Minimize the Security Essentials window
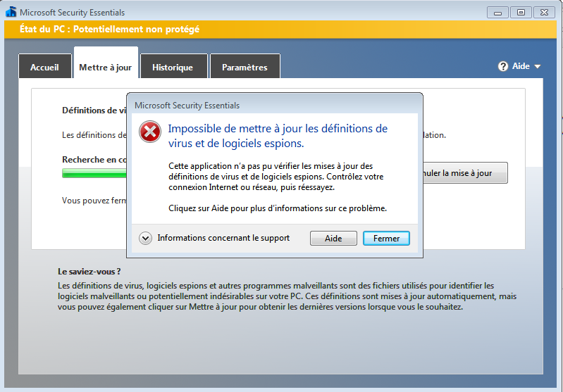 [498, 12]
